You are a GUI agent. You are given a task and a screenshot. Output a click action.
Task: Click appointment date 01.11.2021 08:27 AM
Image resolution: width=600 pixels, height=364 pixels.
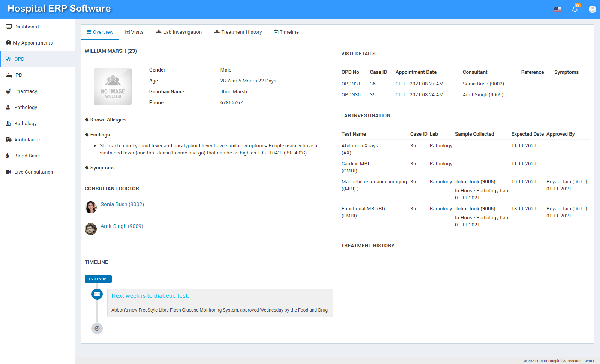[420, 84]
